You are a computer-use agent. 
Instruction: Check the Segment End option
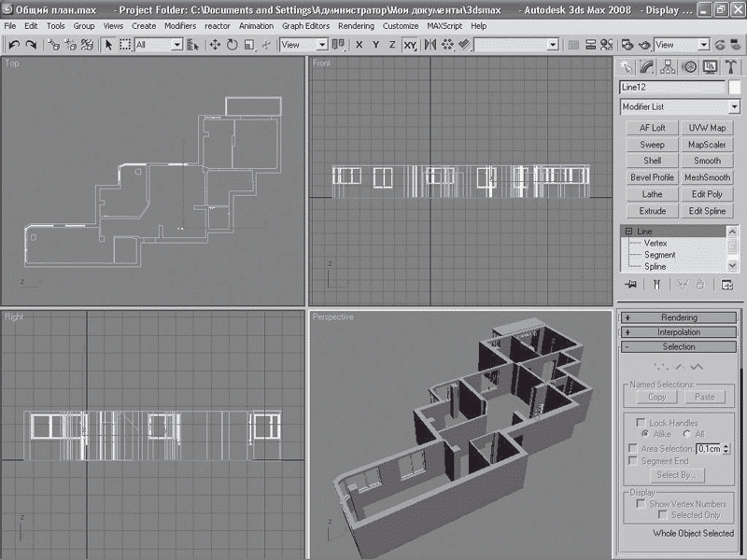coord(633,461)
